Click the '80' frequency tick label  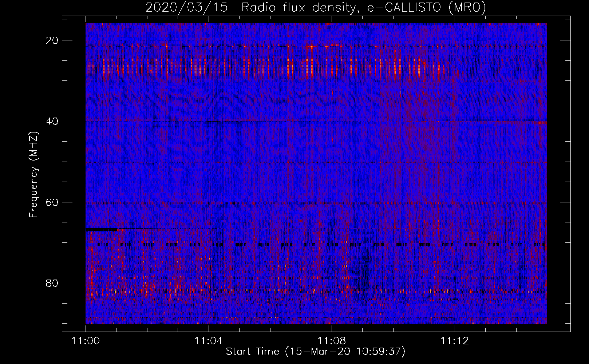[52, 283]
